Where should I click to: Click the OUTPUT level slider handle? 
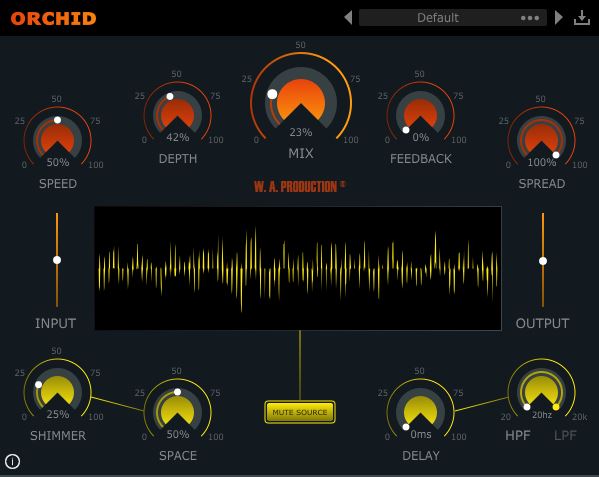[x=543, y=261]
